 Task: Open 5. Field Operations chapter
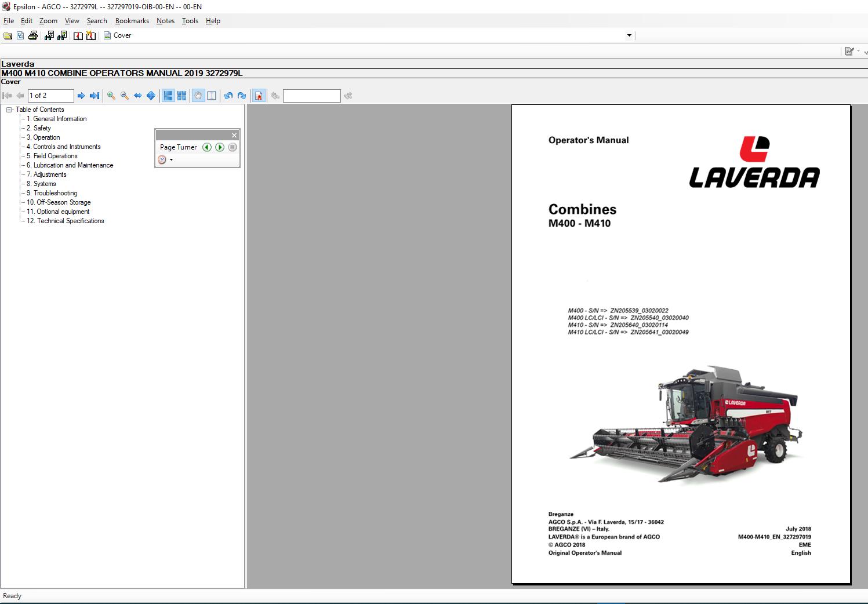point(52,156)
